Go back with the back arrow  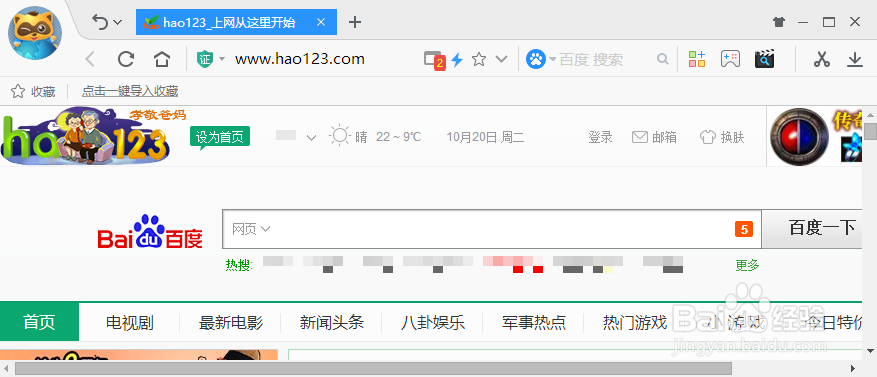pyautogui.click(x=90, y=59)
